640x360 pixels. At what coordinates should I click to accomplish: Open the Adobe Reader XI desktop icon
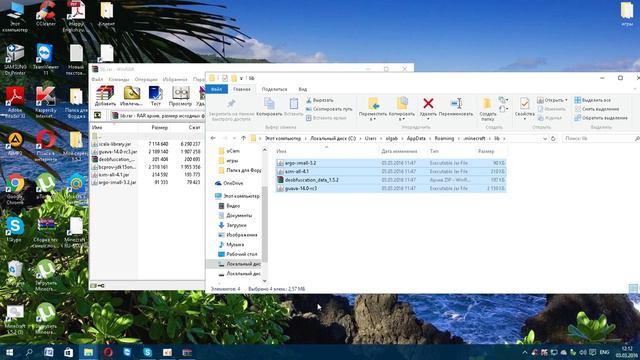(15, 102)
